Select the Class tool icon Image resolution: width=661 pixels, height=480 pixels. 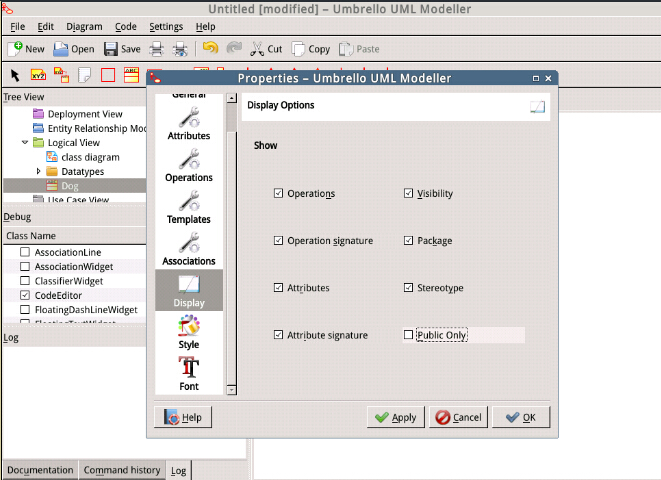coord(132,75)
